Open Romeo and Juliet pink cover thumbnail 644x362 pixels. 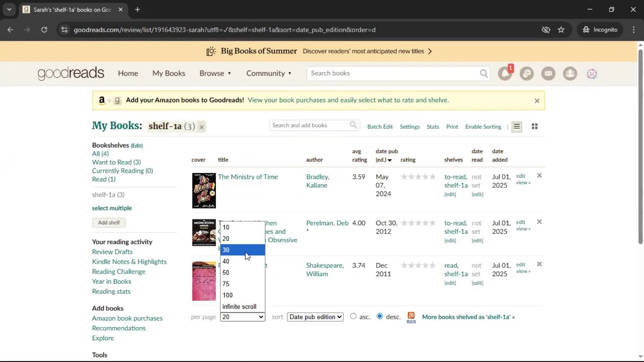pyautogui.click(x=204, y=281)
